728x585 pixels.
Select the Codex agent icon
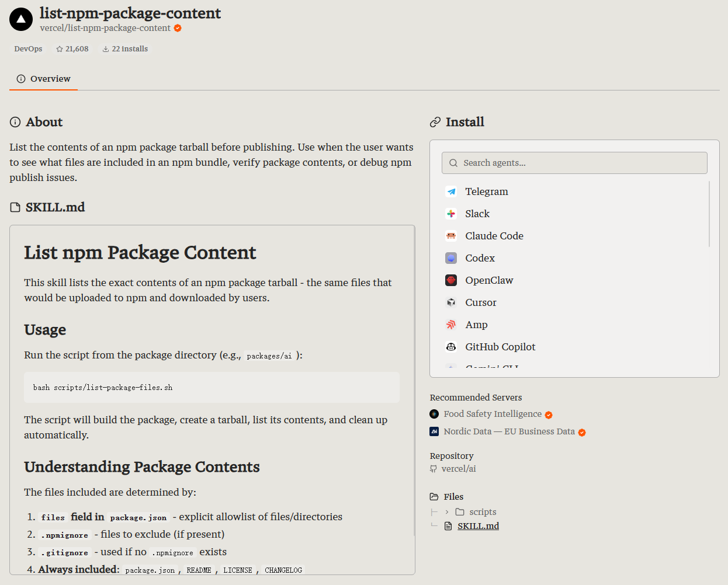[451, 258]
